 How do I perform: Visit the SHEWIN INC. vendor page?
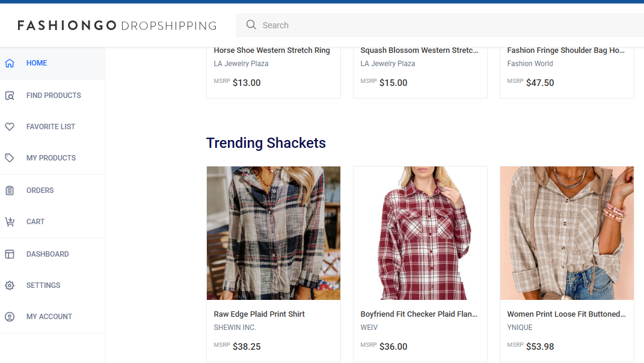coord(235,327)
